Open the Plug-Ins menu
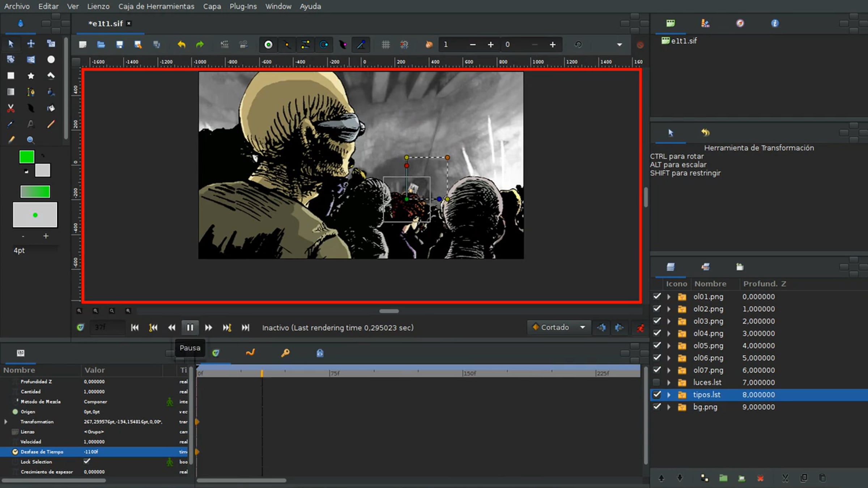This screenshot has height=488, width=868. [243, 7]
